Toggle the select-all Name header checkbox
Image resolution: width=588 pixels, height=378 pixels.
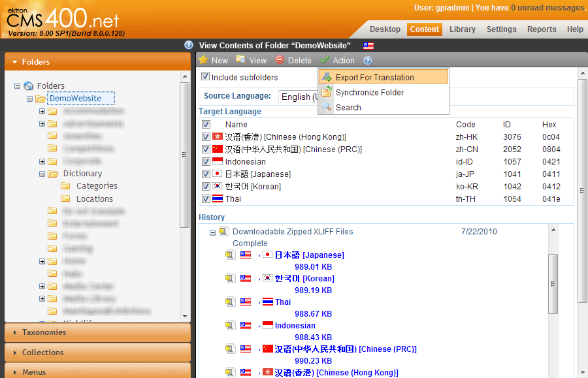click(x=206, y=125)
